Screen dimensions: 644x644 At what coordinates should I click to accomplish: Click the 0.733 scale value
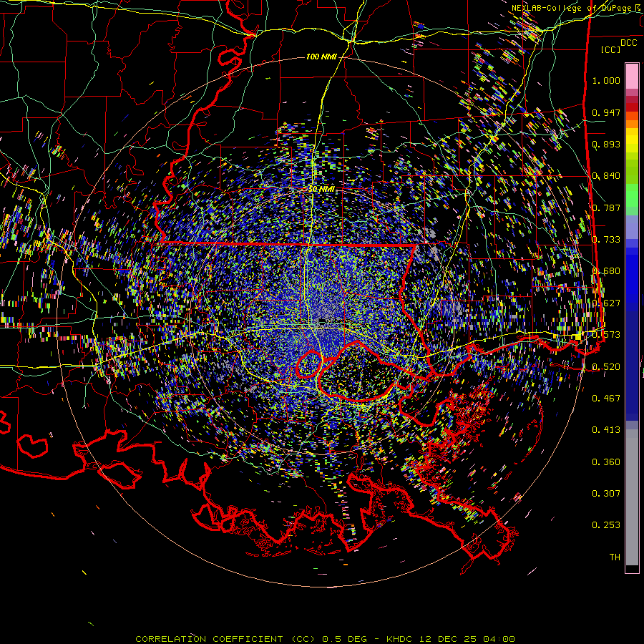[x=606, y=240]
